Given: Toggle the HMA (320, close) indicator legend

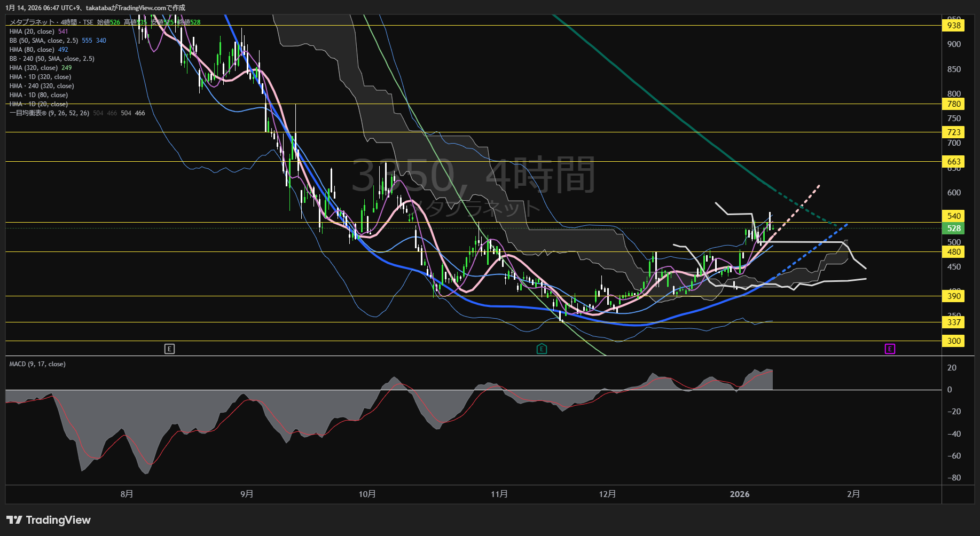Looking at the screenshot, I should click(34, 68).
